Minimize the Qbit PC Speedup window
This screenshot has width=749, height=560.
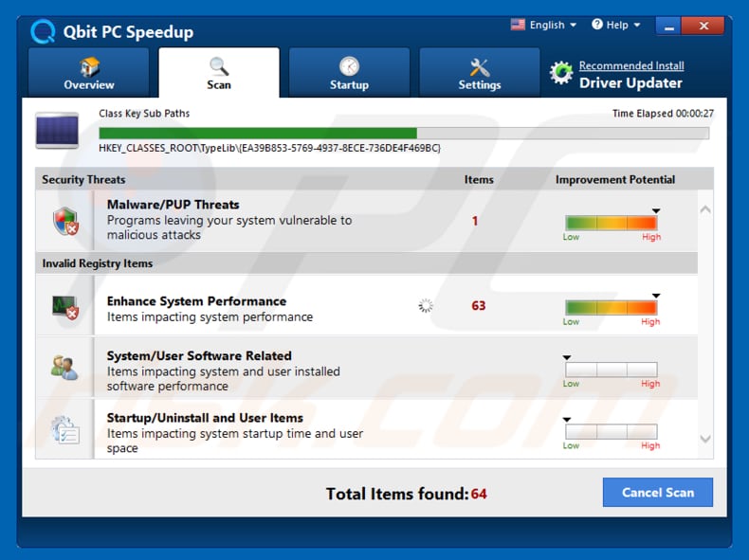(668, 26)
